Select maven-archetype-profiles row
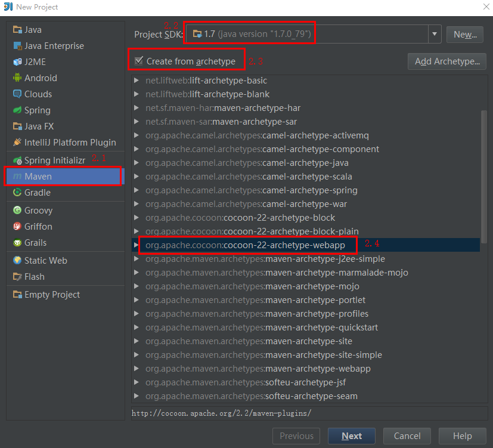The image size is (493, 448). tap(306, 314)
